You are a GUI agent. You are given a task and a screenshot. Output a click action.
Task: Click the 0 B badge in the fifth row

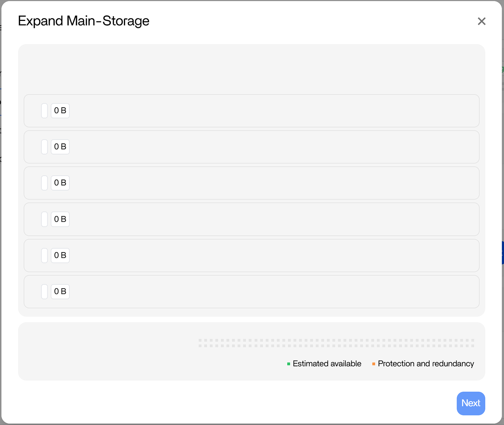60,255
